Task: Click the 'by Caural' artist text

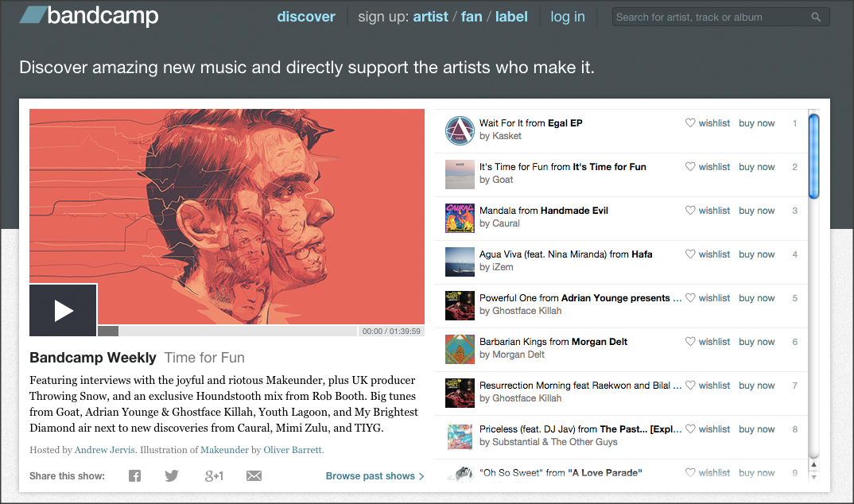Action: (x=499, y=223)
